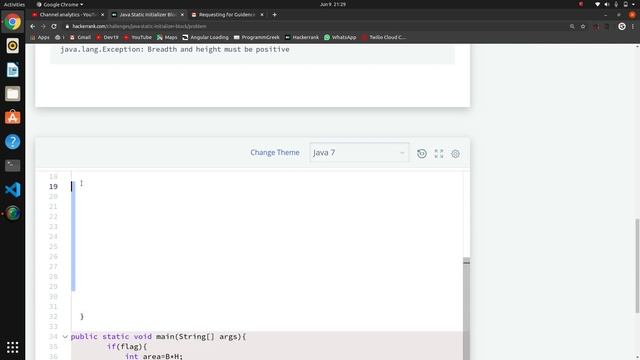The image size is (640, 360).
Task: Open the zoom magnifier icon in address bar
Action: click(x=572, y=26)
